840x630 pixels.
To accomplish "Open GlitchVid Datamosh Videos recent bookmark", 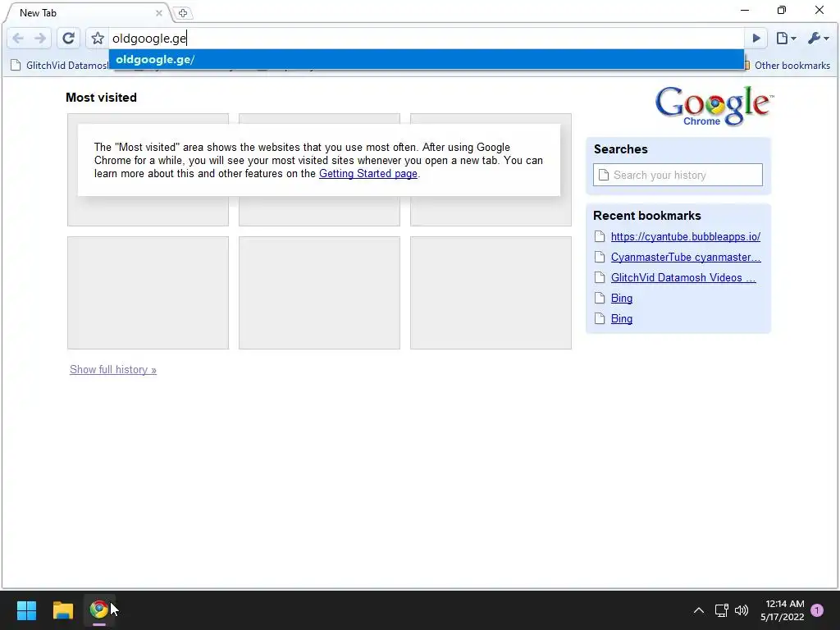I will (x=683, y=277).
